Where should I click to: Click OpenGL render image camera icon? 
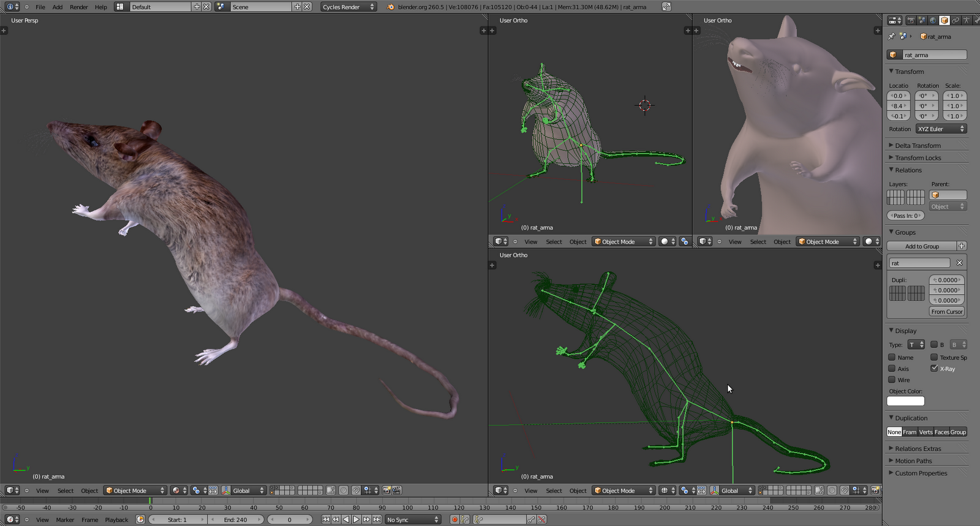pyautogui.click(x=386, y=490)
